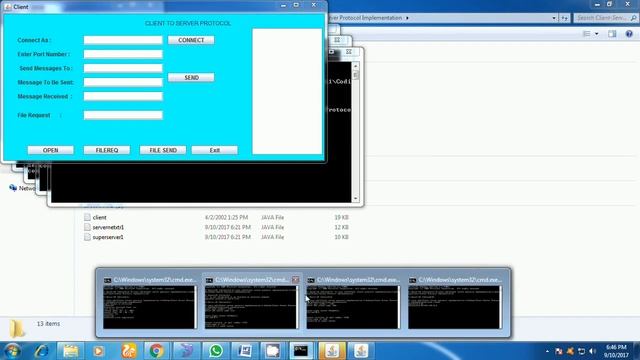Screen dimensions: 640x360
Task: Click the command prompt scrollbar down arrow
Action: (x=356, y=198)
